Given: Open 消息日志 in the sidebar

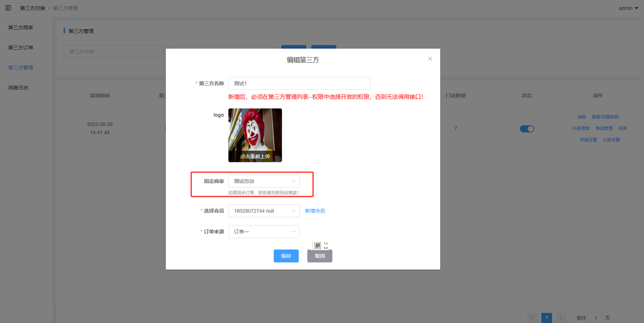Looking at the screenshot, I should [x=18, y=88].
